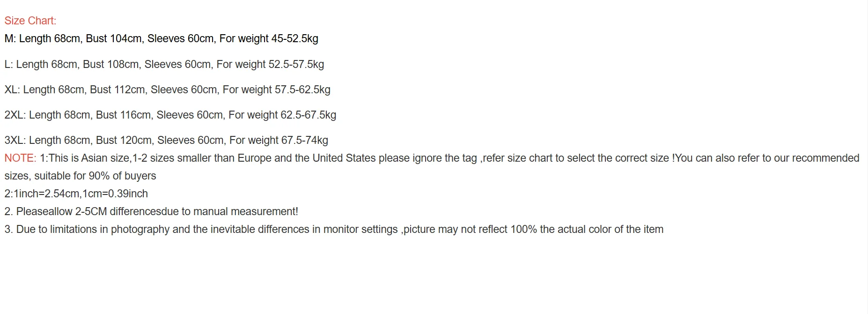Click the 2XL size measurement line
Screen dimensions: 868x314
(170, 115)
